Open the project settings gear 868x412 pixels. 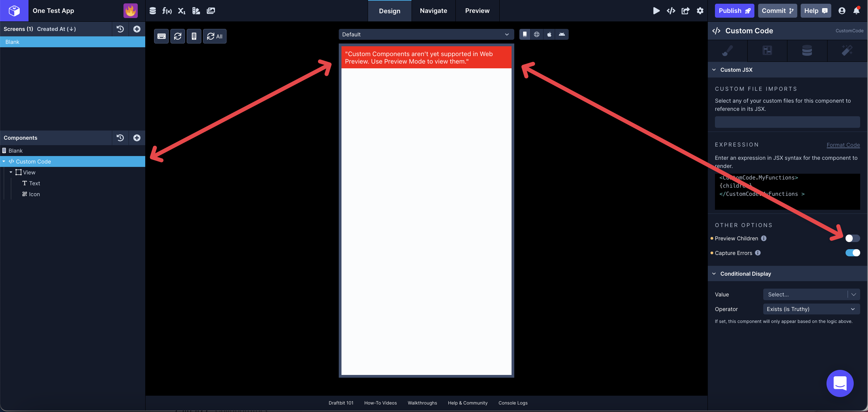tap(700, 11)
